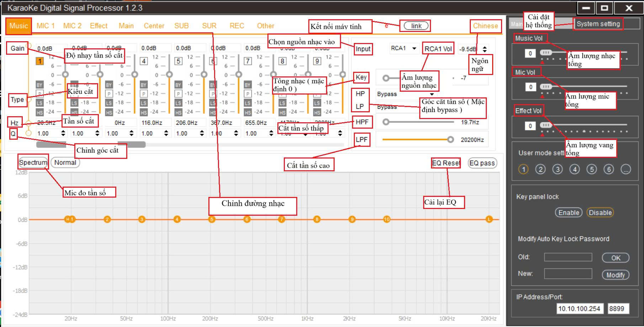Open the Effect tab
The height and width of the screenshot is (327, 644).
99,26
